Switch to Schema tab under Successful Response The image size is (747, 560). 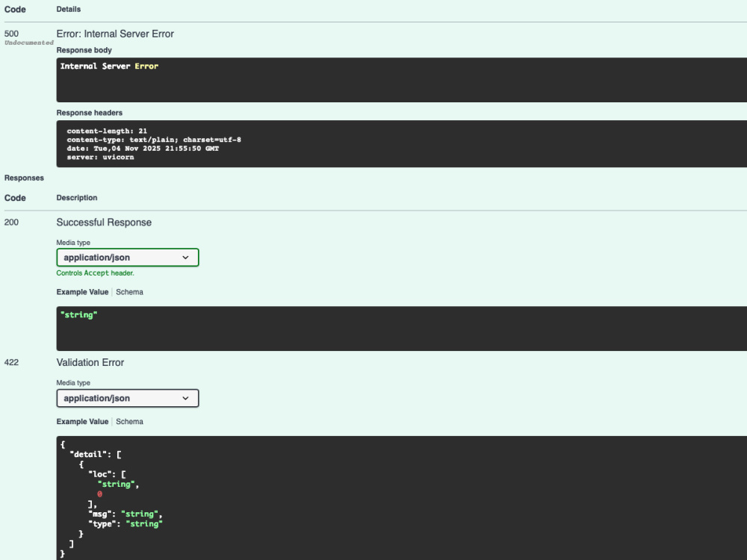pos(129,292)
